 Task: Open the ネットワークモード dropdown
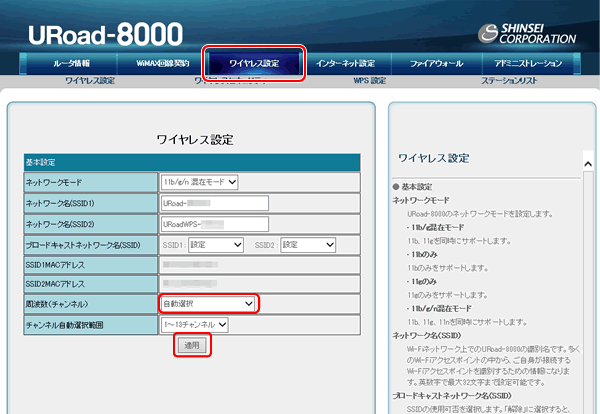point(199,182)
